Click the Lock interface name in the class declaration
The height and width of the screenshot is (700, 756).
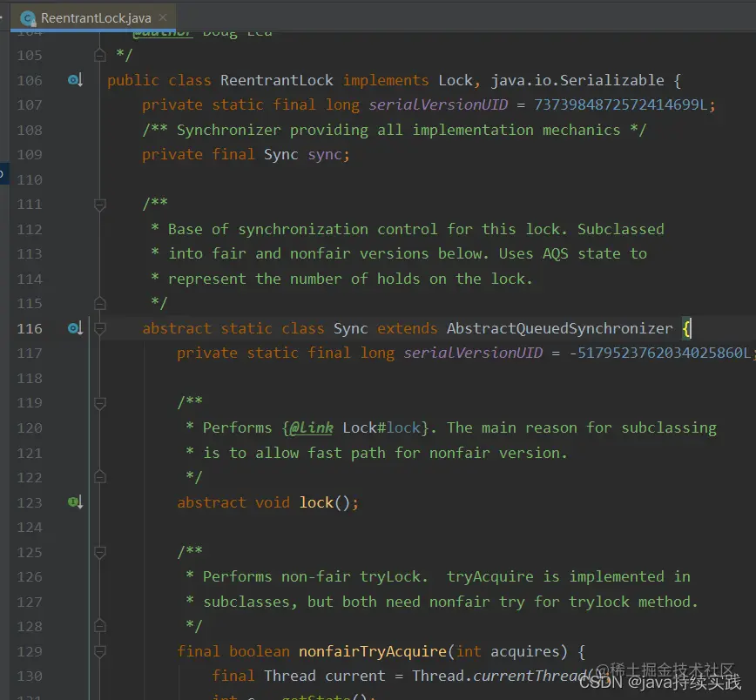point(456,80)
